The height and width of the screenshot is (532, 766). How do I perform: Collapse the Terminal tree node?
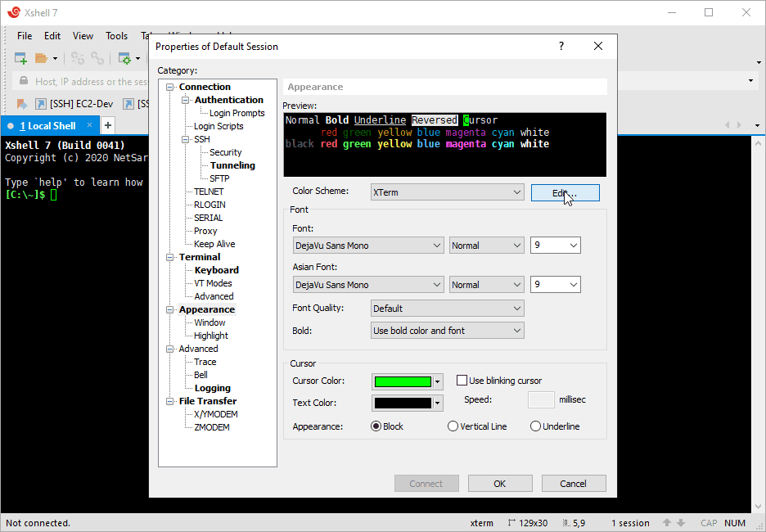[x=169, y=258]
